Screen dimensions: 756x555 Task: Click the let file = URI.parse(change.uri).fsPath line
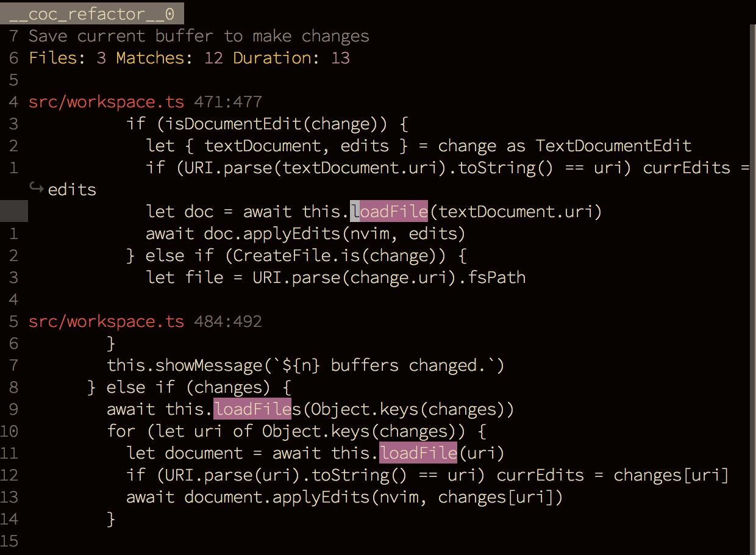[336, 277]
